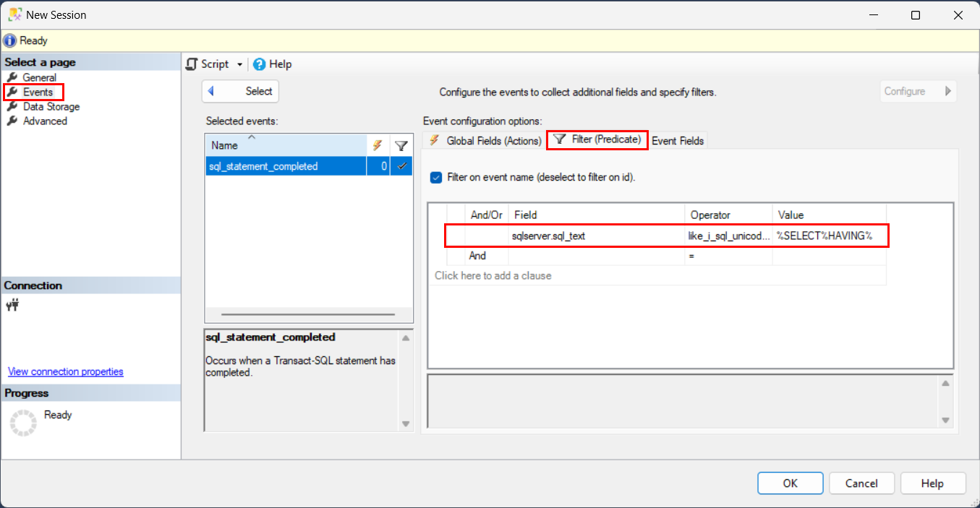Open View connection properties link
Image resolution: width=980 pixels, height=508 pixels.
point(65,371)
